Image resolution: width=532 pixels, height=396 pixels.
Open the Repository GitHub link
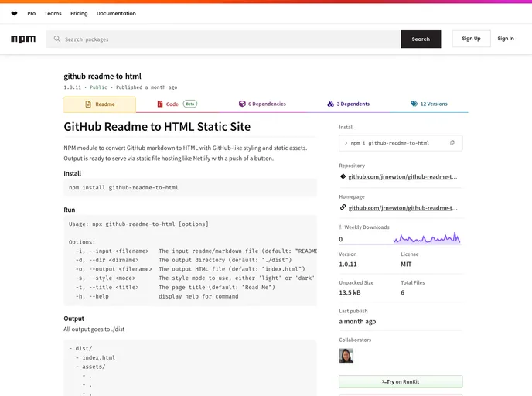[x=403, y=177]
